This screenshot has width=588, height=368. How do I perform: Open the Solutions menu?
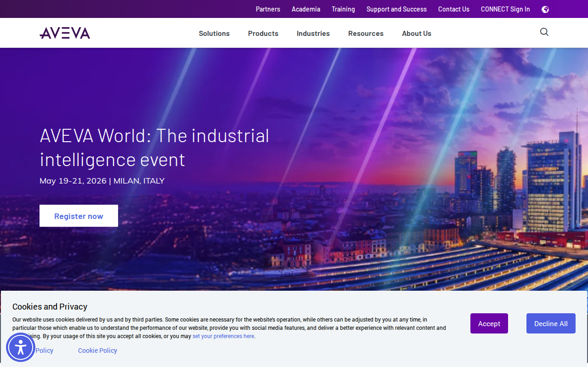point(214,34)
